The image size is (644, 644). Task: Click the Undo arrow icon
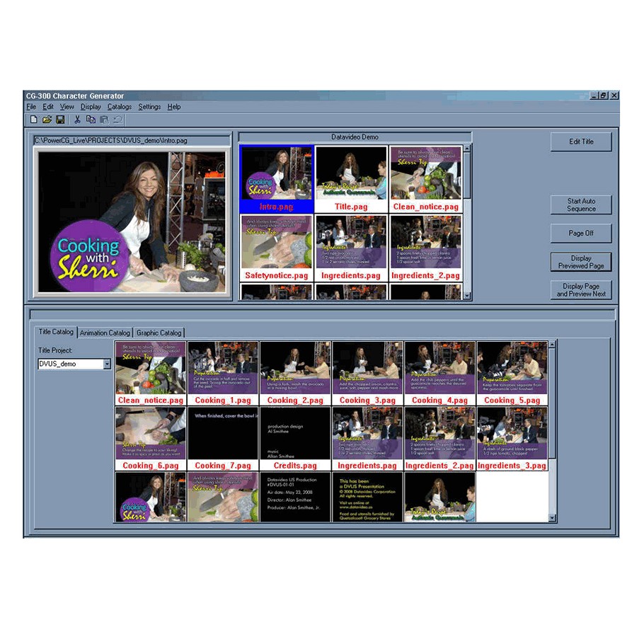click(118, 120)
